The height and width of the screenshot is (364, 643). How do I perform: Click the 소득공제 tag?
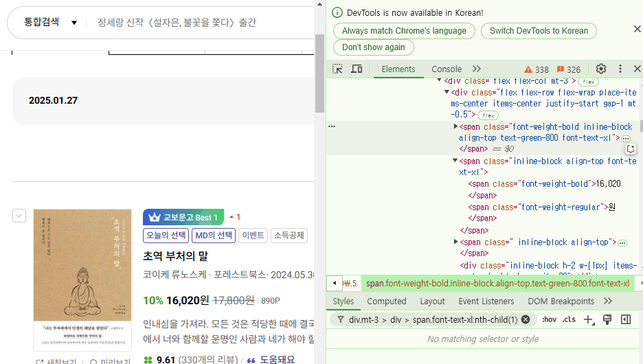(x=289, y=236)
